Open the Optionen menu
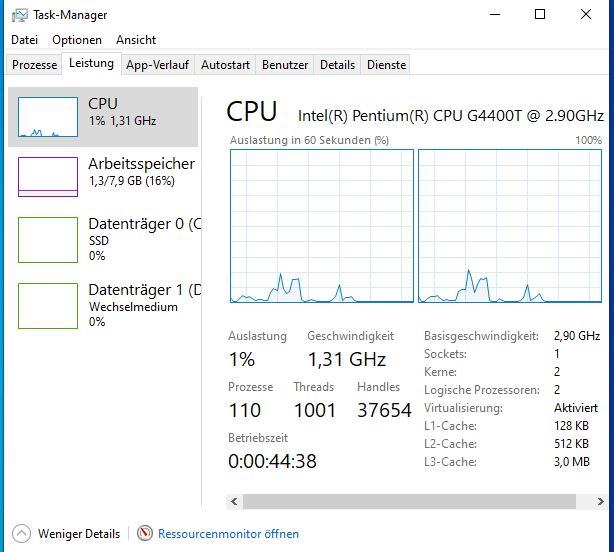This screenshot has width=614, height=552. pyautogui.click(x=77, y=40)
